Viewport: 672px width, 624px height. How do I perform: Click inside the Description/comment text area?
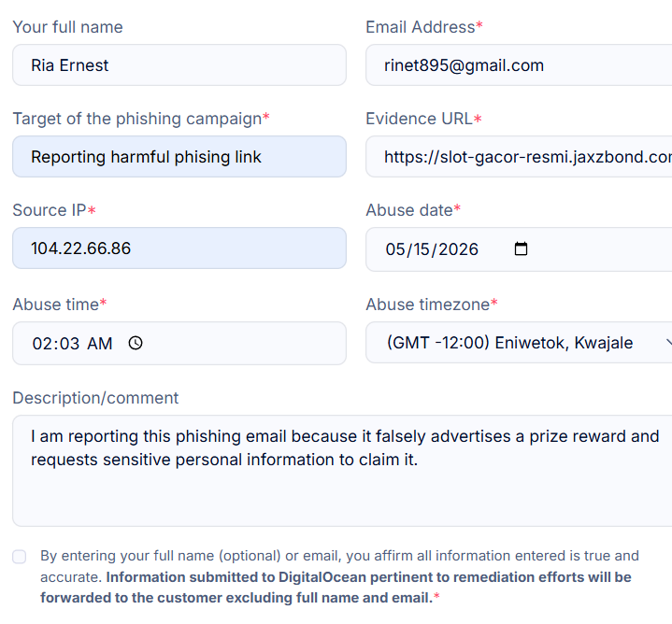click(342, 471)
